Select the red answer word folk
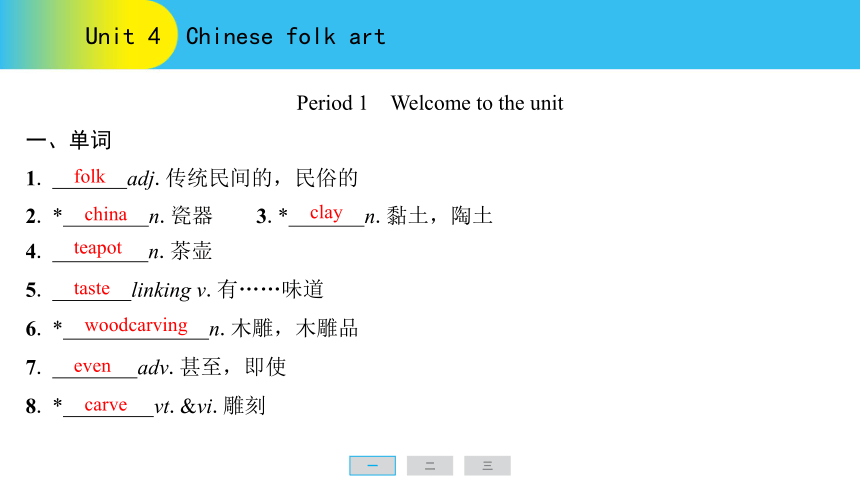This screenshot has height=484, width=860. click(89, 177)
